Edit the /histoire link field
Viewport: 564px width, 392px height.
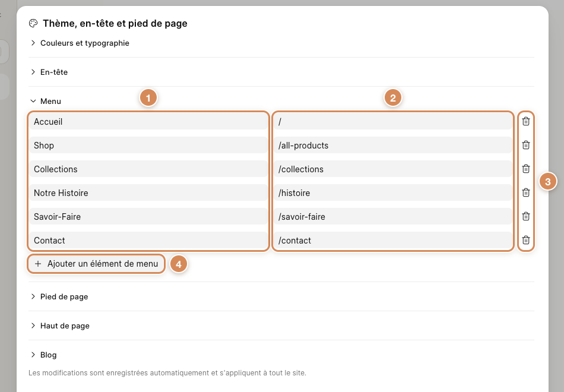pyautogui.click(x=393, y=193)
